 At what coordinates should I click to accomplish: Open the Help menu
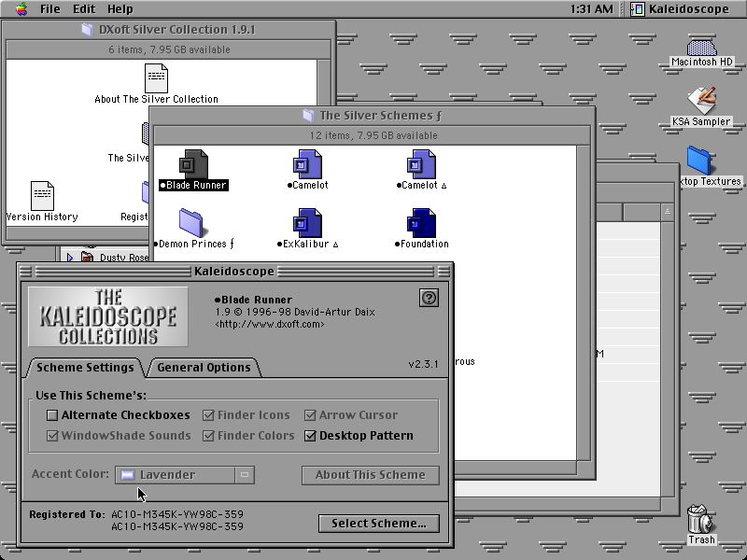(x=120, y=9)
